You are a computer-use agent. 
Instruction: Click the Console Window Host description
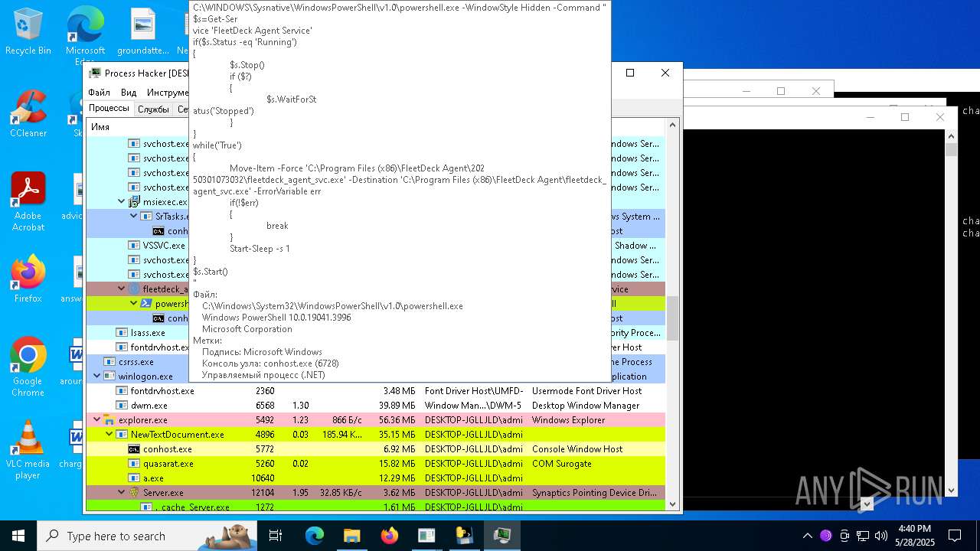(x=577, y=449)
